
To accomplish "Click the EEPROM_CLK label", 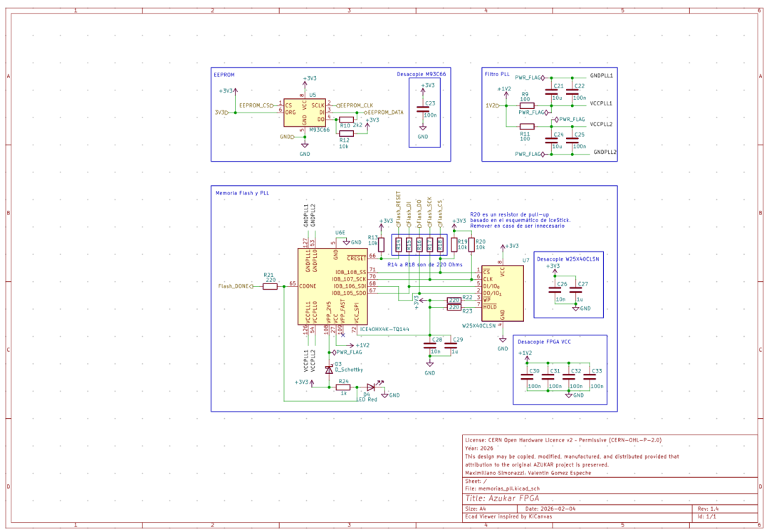I will pyautogui.click(x=355, y=105).
